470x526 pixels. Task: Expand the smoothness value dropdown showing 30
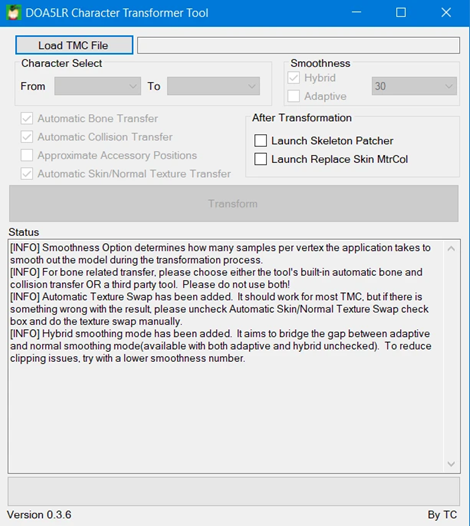(414, 86)
